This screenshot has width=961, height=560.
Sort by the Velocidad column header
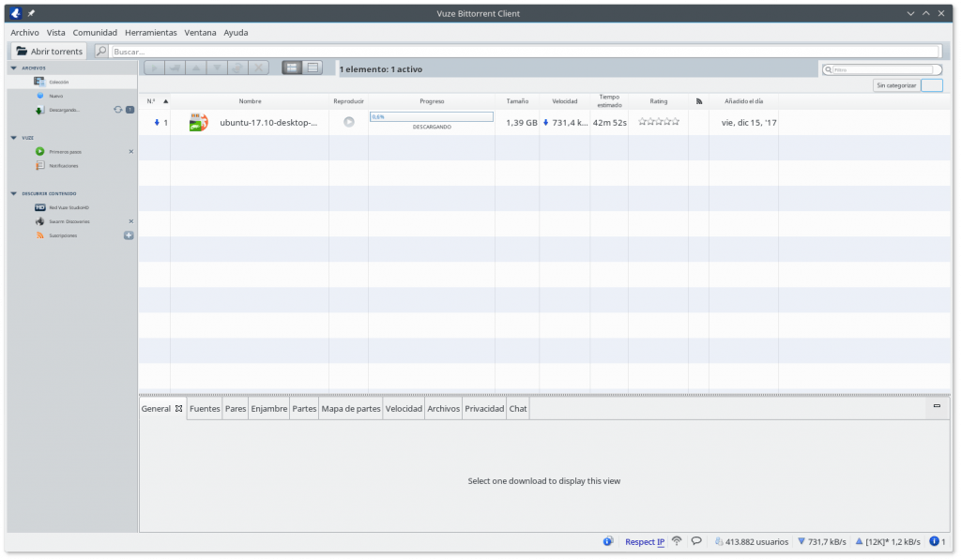[x=564, y=101]
